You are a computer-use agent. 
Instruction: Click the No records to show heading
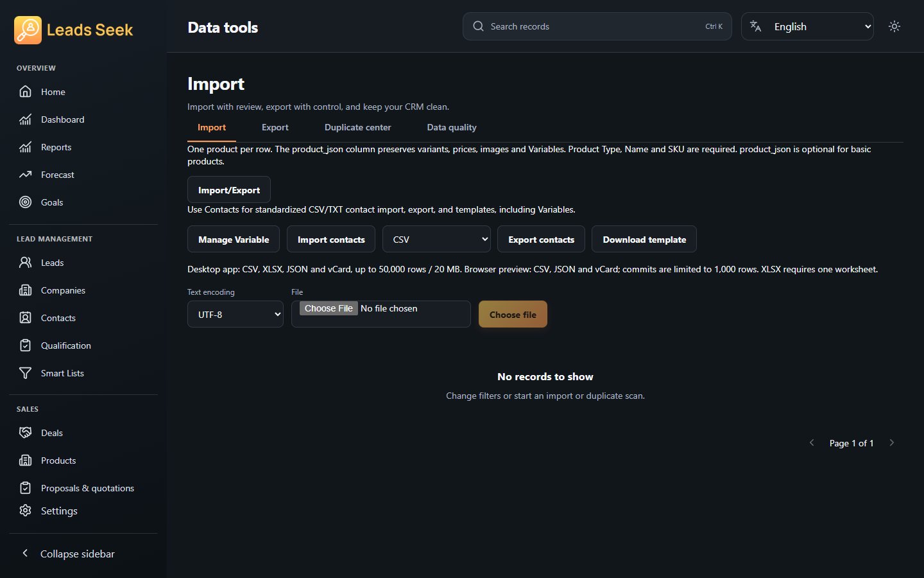coord(545,377)
